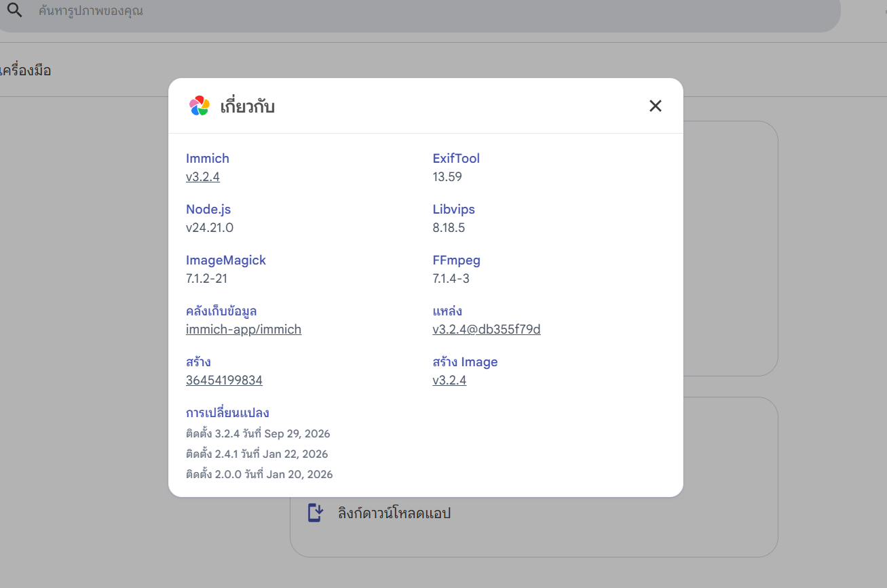Viewport: 887px width, 588px height.
Task: Click the ExifTool version 13.59
Action: tap(447, 177)
